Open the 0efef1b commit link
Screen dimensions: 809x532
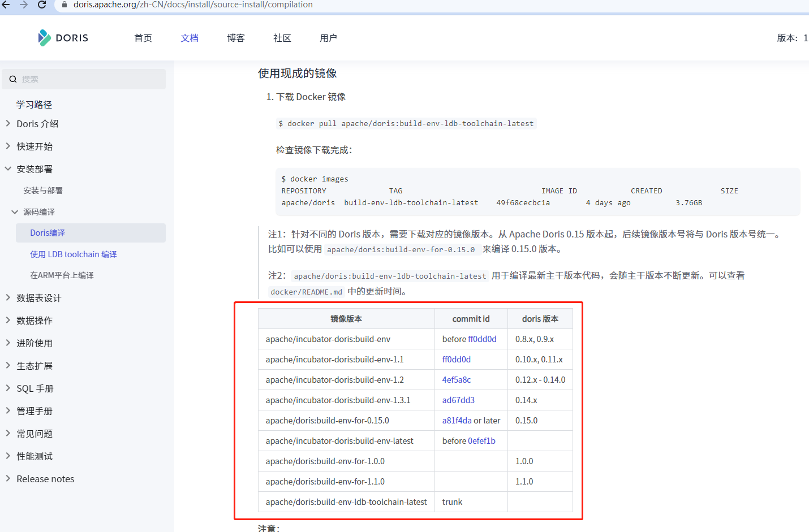481,441
